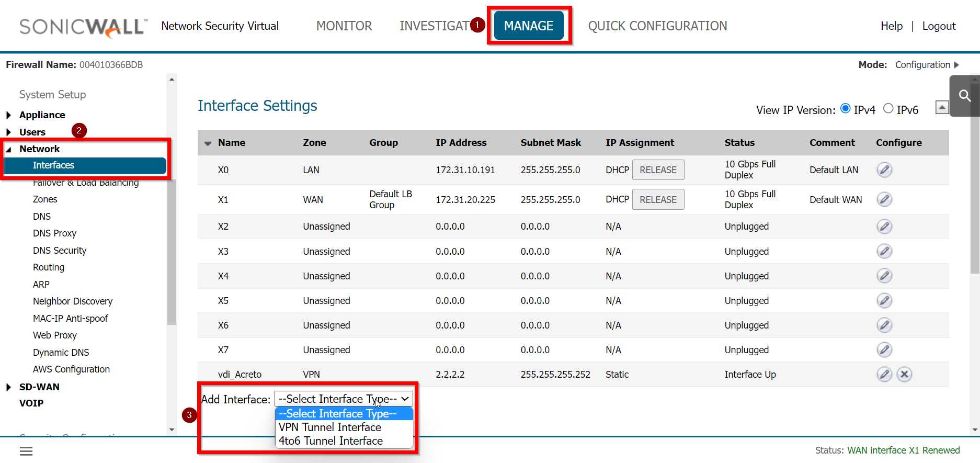The width and height of the screenshot is (980, 463).
Task: Edit the X7 interface settings
Action: point(884,349)
